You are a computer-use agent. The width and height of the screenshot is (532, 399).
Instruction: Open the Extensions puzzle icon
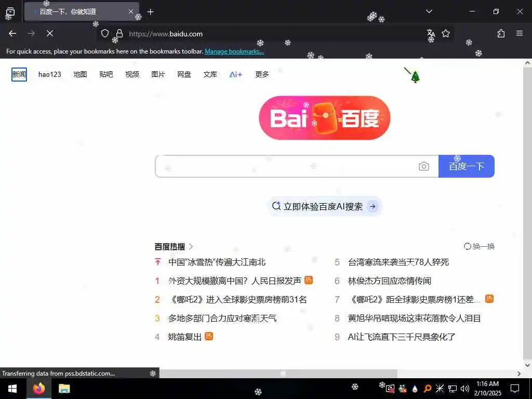pyautogui.click(x=501, y=33)
